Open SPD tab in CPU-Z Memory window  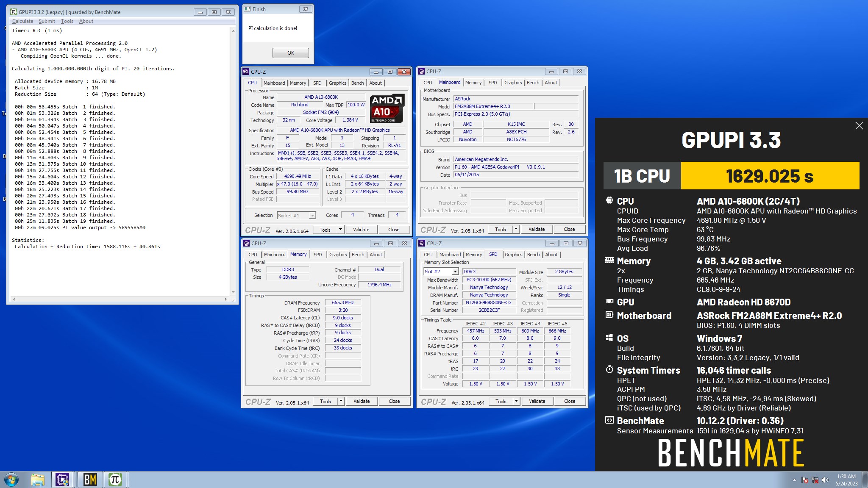(x=317, y=255)
